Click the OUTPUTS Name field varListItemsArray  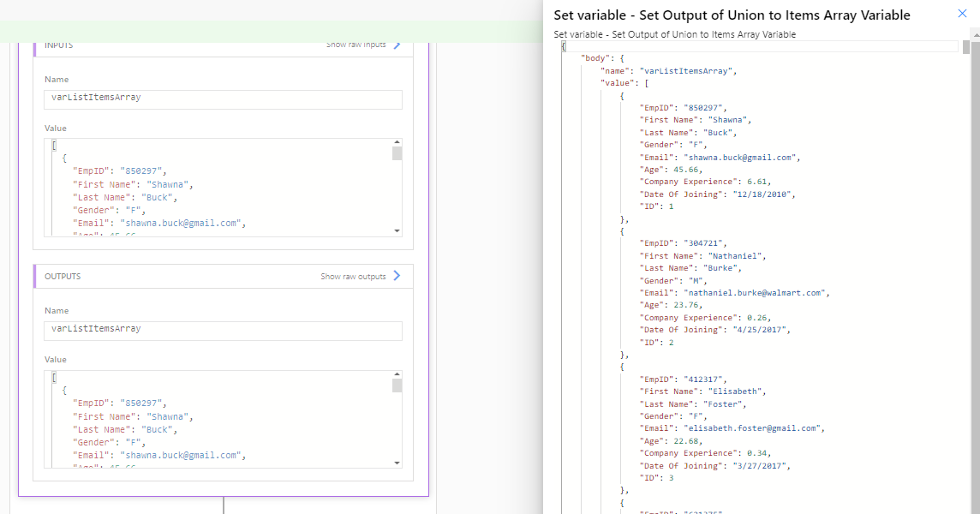click(223, 331)
